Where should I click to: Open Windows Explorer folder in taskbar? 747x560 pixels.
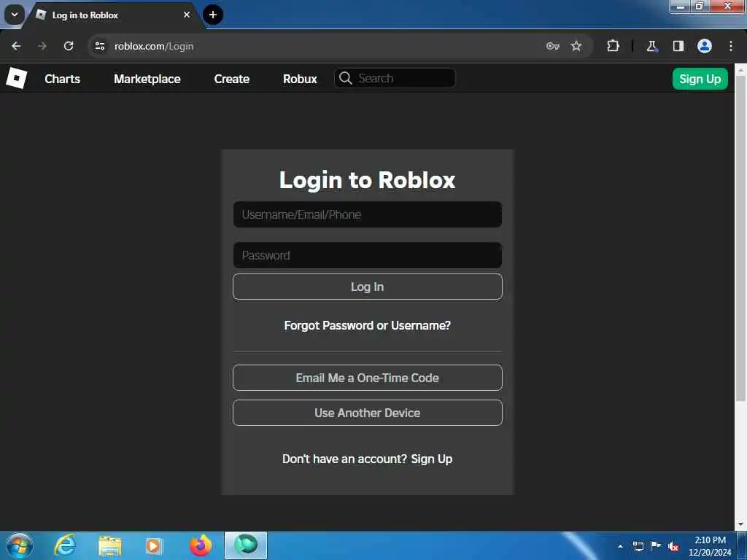tap(110, 545)
